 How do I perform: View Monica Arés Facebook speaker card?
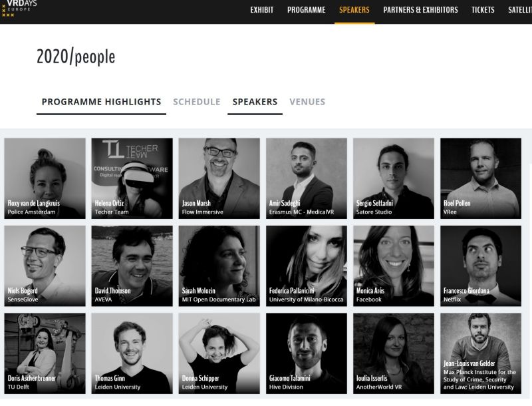pos(394,266)
